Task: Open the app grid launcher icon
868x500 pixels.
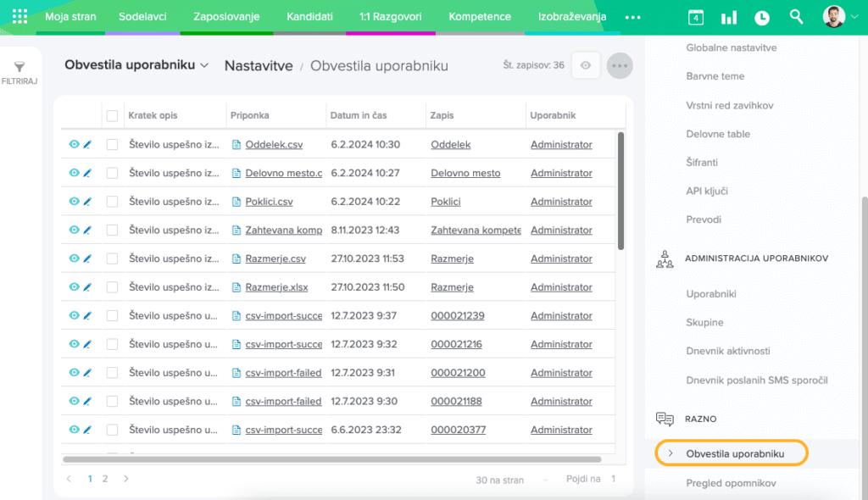Action: click(x=19, y=17)
